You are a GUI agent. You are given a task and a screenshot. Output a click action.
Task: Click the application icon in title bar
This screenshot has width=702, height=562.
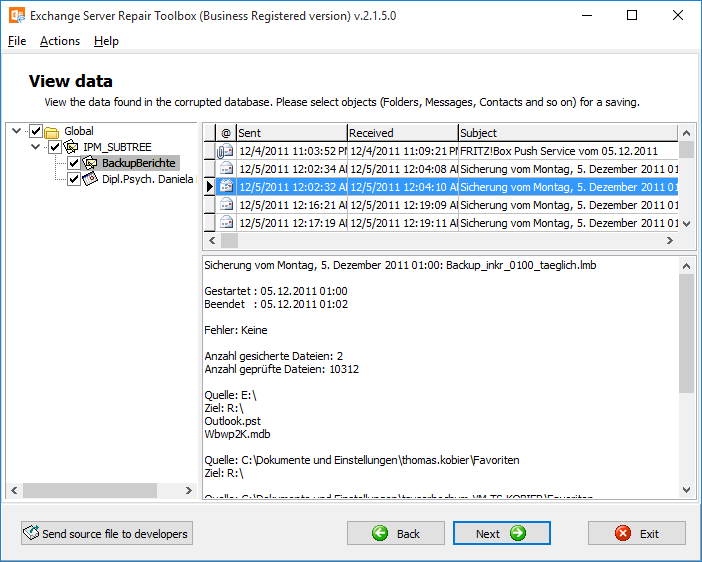click(17, 16)
